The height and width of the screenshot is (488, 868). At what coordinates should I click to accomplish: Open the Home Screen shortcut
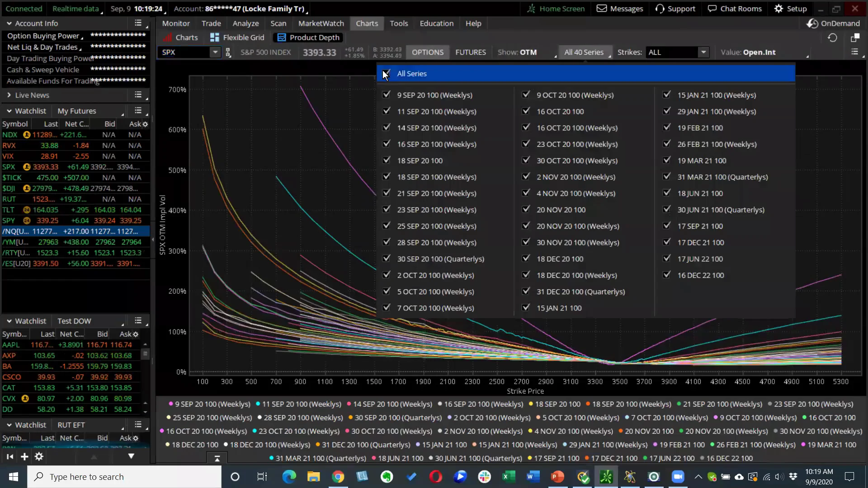point(556,9)
